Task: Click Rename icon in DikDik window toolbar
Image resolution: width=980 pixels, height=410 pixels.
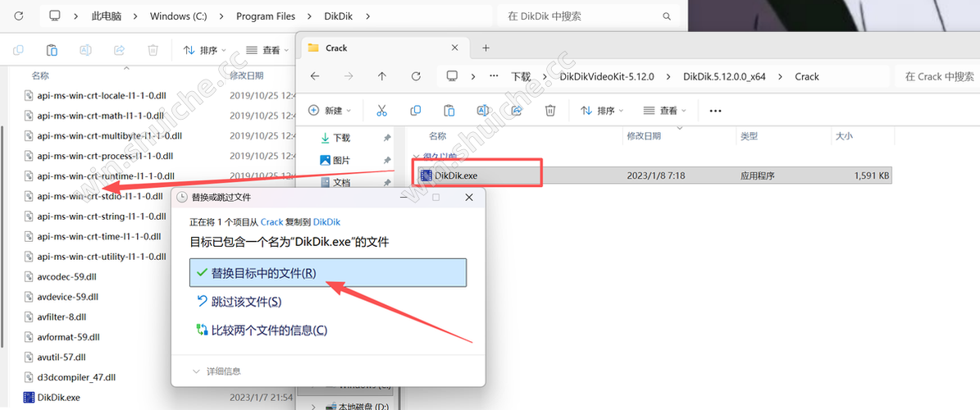Action: coord(85,50)
